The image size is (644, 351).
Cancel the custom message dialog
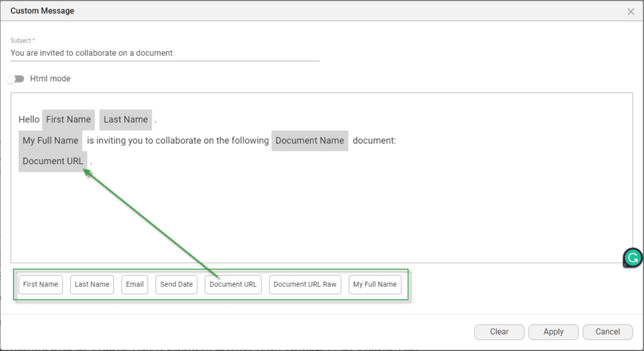coord(608,331)
